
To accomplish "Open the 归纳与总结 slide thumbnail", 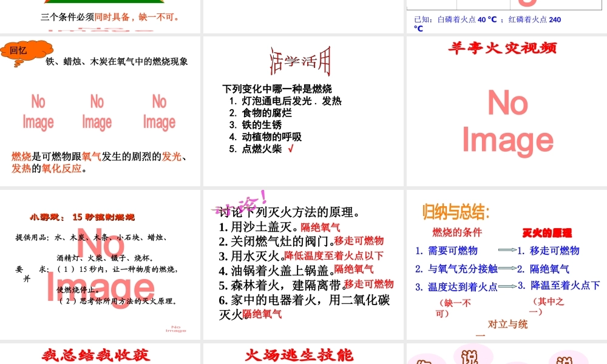I will click(x=507, y=265).
